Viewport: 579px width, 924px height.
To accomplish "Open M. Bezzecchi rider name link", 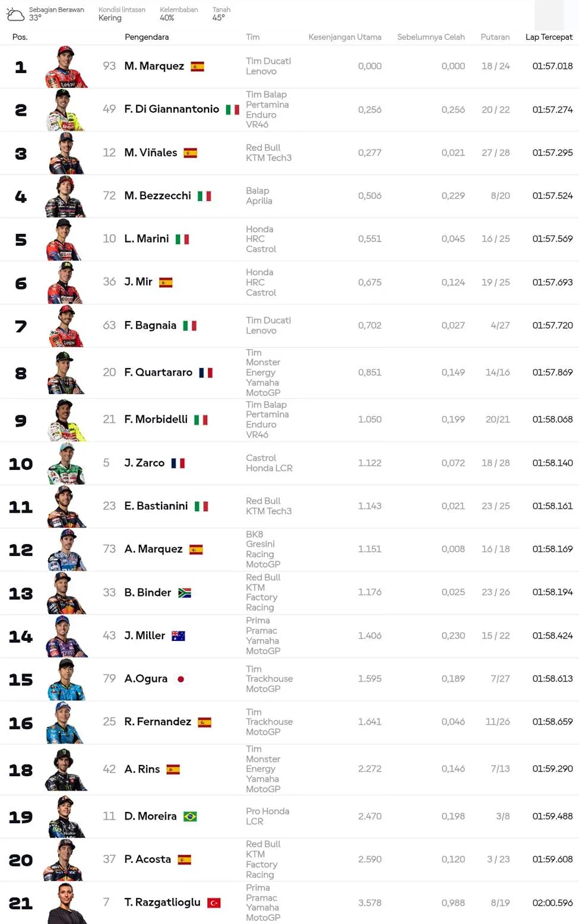I will [x=157, y=196].
